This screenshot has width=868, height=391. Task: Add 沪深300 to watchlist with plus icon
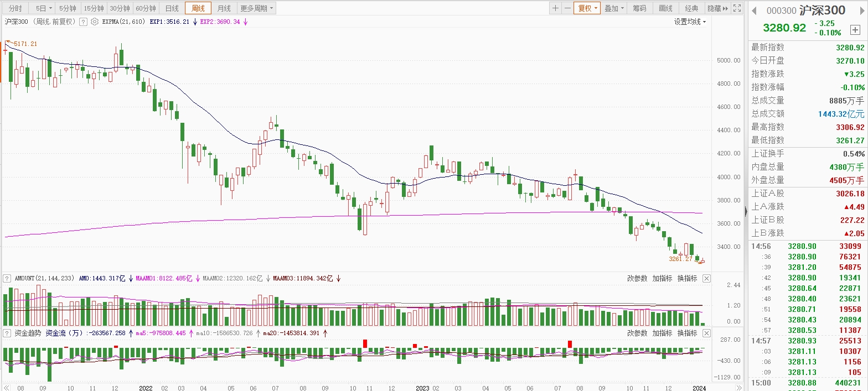point(855,30)
